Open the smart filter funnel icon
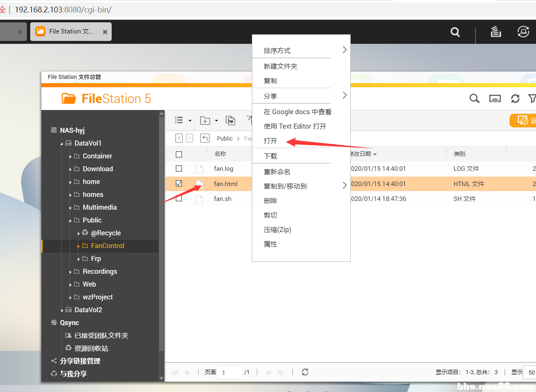Screen dimensions: 536x392 coord(533,98)
